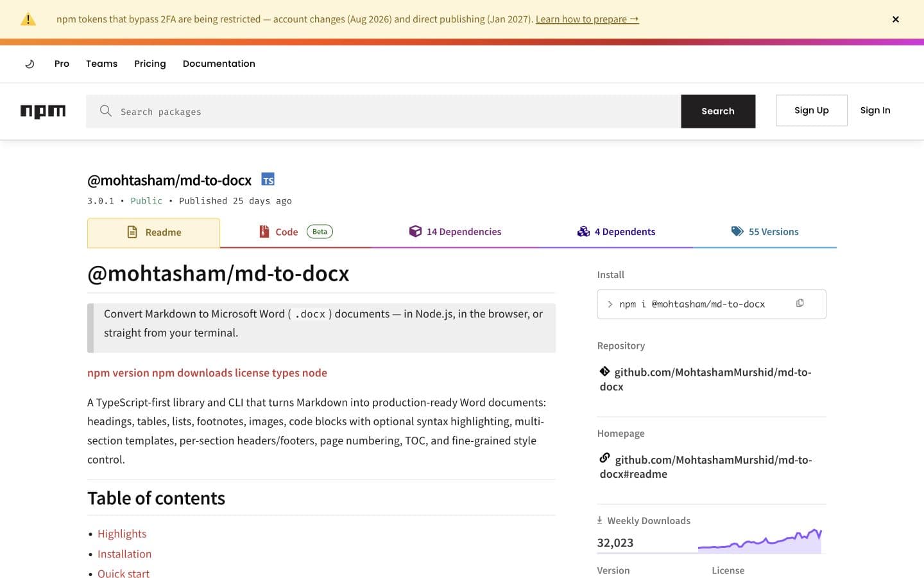Image resolution: width=924 pixels, height=578 pixels.
Task: Click the homepage chain link icon
Action: tap(604, 458)
